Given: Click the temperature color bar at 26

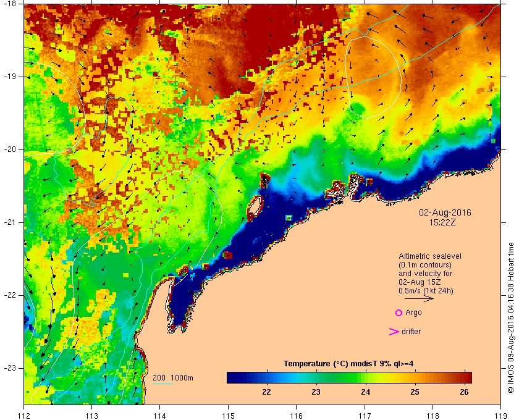Looking at the screenshot, I should pyautogui.click(x=465, y=377).
